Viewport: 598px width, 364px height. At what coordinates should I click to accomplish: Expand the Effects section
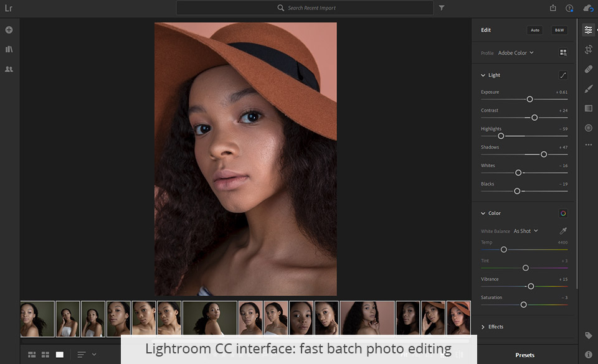pyautogui.click(x=485, y=326)
